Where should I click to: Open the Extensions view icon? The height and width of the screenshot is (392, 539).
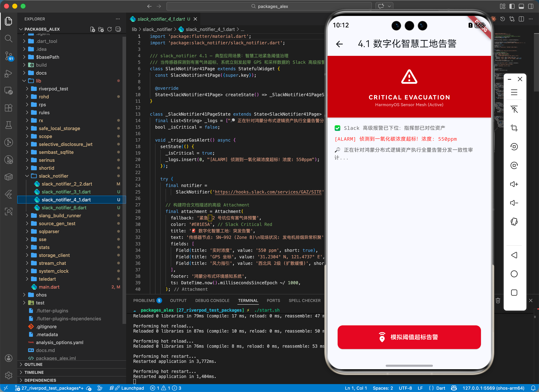[x=8, y=108]
